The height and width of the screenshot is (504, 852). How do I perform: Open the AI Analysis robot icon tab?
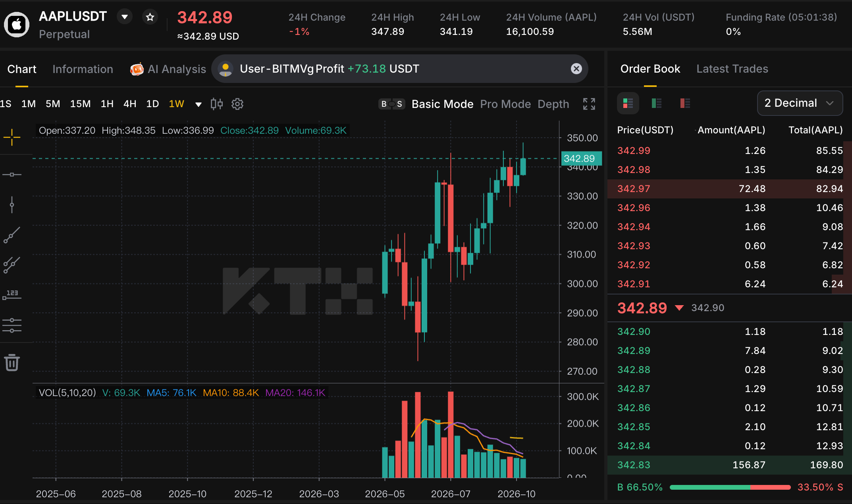[137, 69]
